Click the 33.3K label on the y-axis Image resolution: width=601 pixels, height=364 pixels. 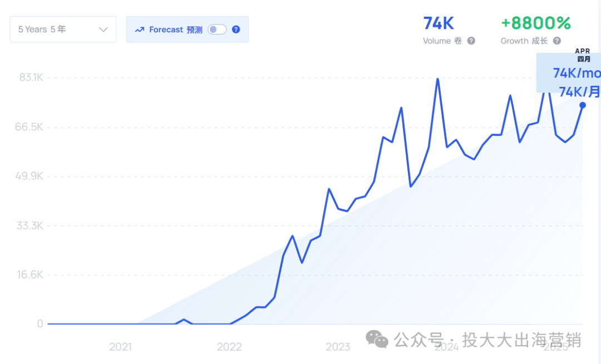[31, 226]
